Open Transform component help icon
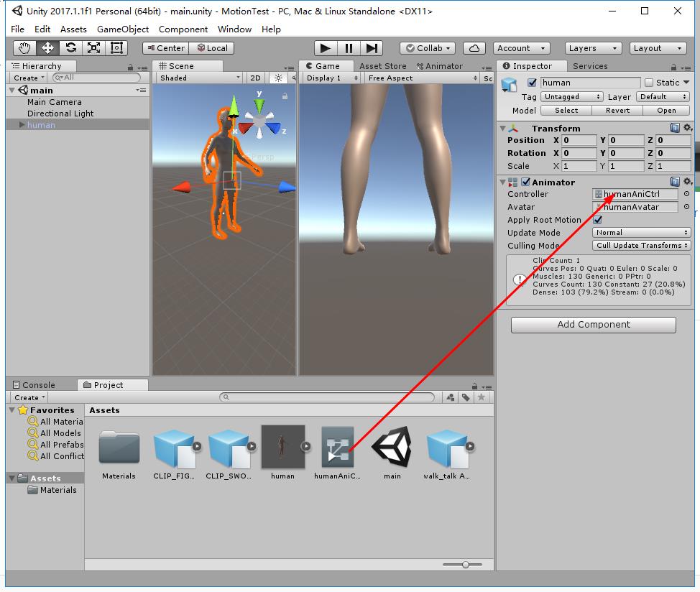 point(675,128)
